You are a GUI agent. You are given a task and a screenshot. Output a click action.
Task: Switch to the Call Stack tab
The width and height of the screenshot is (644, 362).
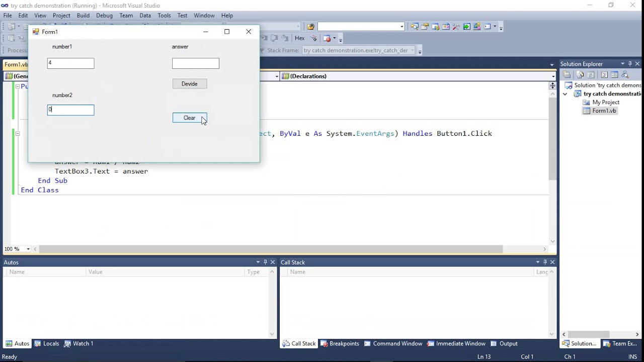299,343
